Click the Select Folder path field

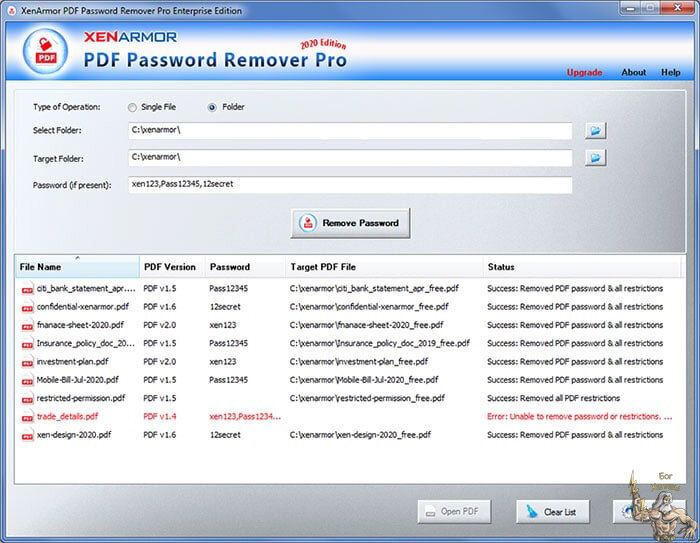[350, 131]
